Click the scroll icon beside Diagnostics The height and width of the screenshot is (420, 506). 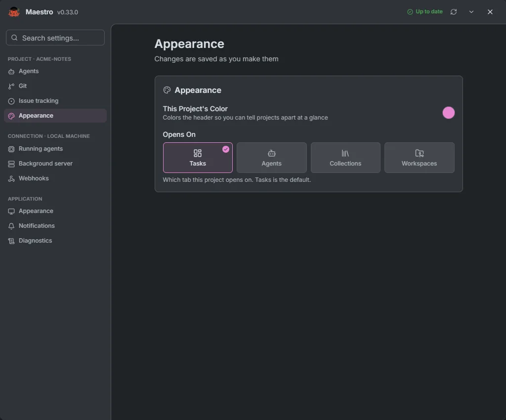(11, 241)
